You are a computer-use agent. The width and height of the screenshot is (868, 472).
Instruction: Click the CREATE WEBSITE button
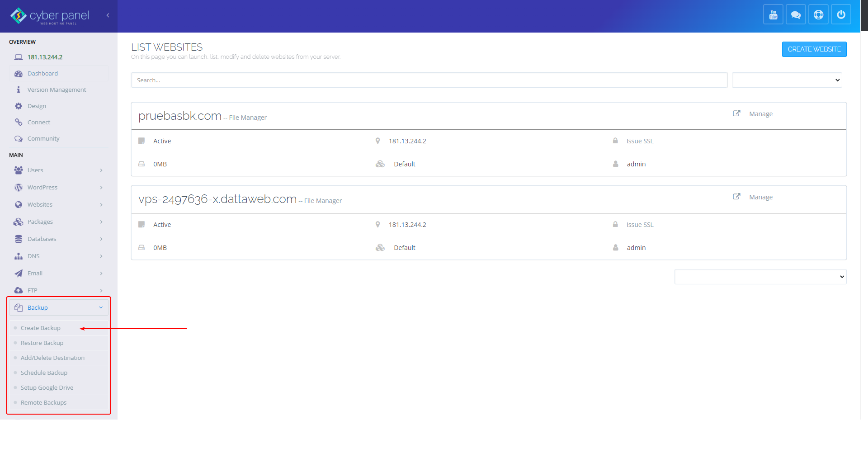pos(814,49)
